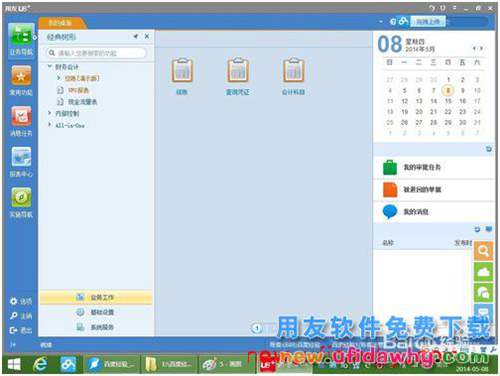Expand the 内部控制 tree node
500x376 pixels.
[50, 113]
